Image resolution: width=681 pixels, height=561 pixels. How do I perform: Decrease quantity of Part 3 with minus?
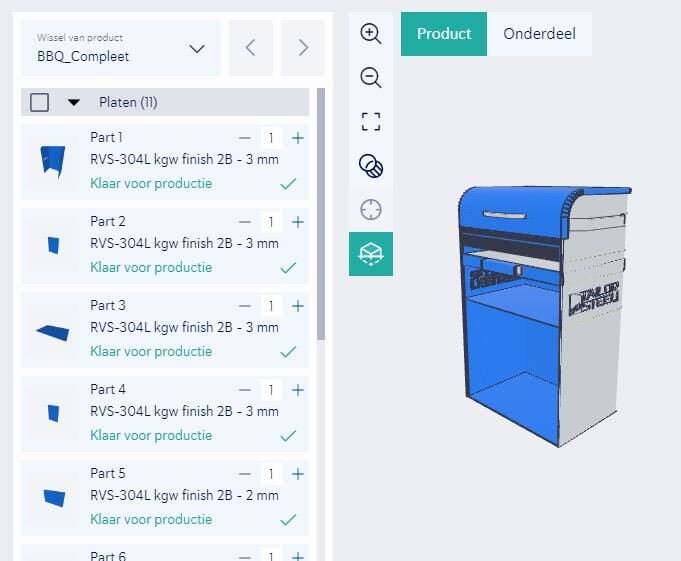point(245,306)
